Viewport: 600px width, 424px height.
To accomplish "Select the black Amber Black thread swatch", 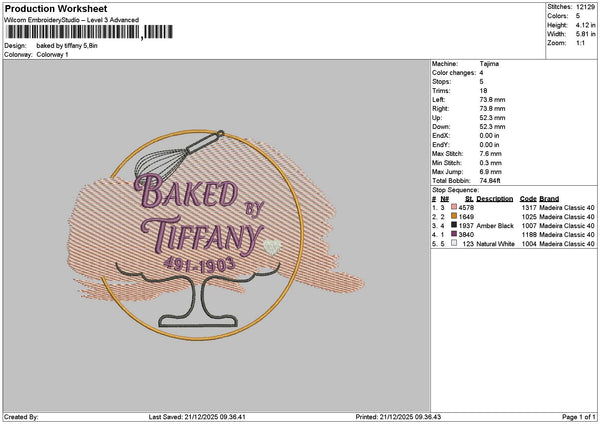I will (454, 225).
